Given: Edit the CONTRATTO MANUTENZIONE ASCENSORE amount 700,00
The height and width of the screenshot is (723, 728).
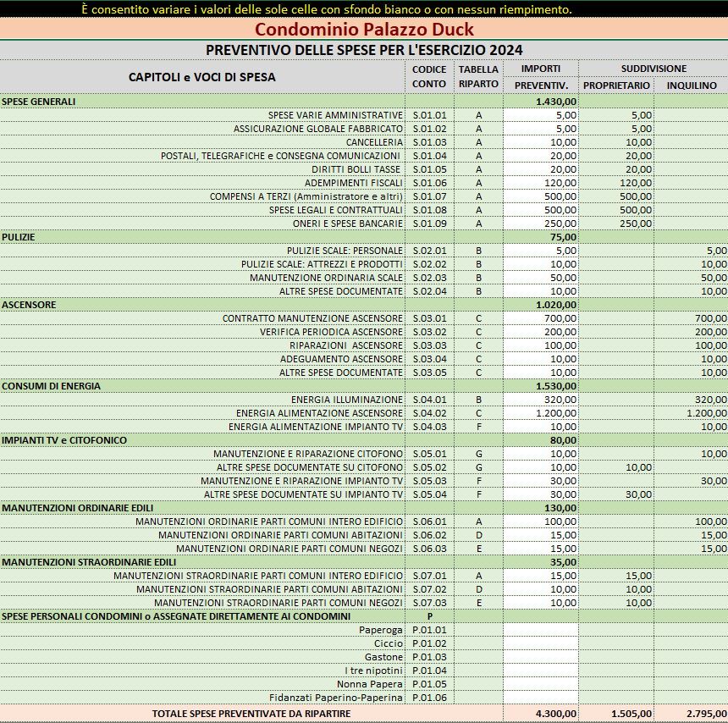Looking at the screenshot, I should (x=541, y=318).
